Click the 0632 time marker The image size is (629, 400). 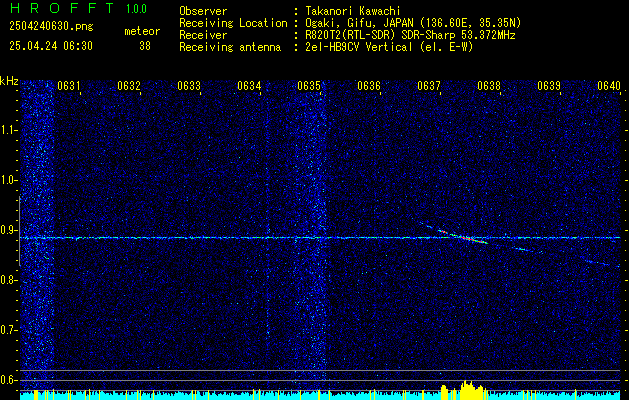click(129, 86)
